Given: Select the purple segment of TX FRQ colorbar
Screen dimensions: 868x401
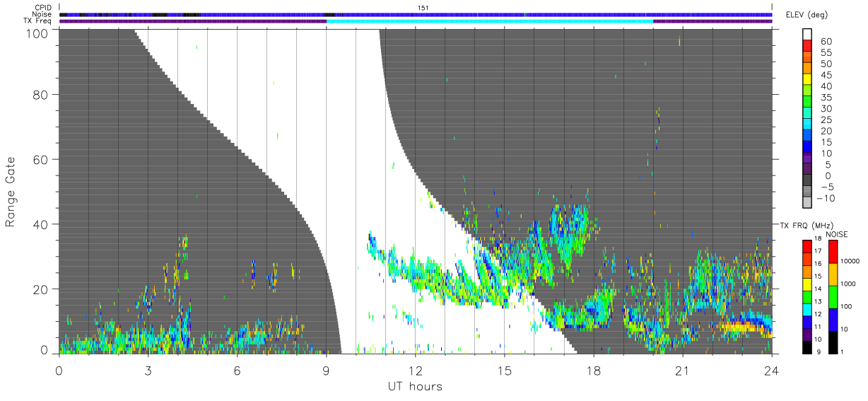Looking at the screenshot, I should (x=807, y=335).
